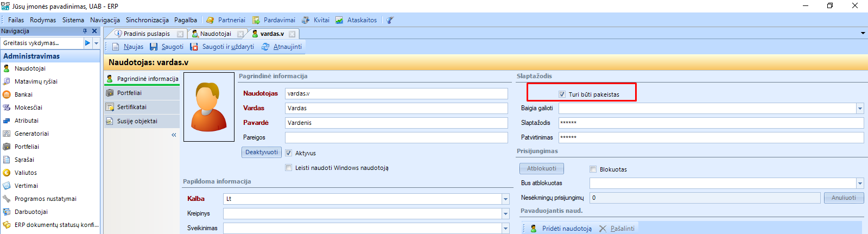Click the Saugoti save icon in toolbar
The image size is (868, 234).
154,47
